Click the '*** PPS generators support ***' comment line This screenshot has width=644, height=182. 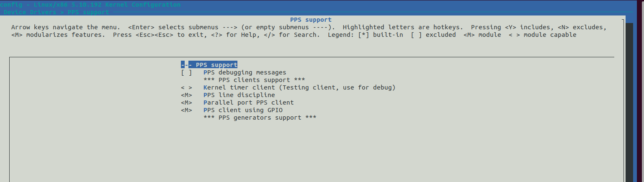point(260,118)
